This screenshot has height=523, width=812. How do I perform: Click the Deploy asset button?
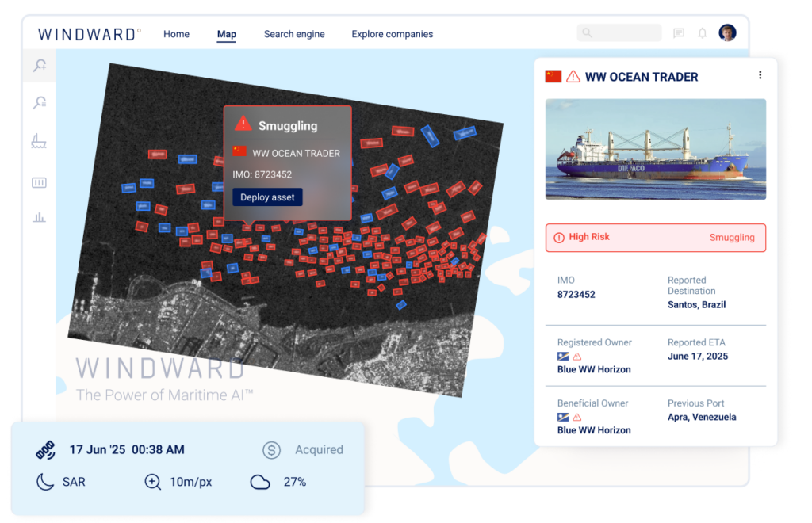(267, 197)
